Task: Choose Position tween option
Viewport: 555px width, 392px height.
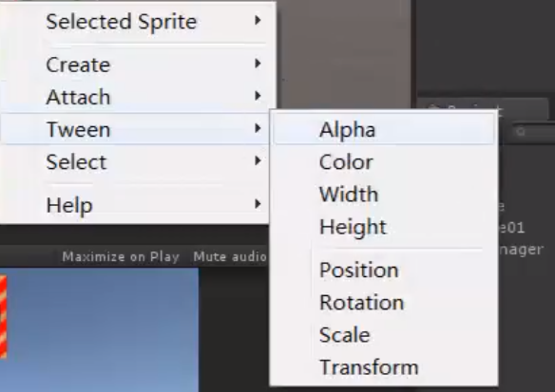Action: click(x=384, y=271)
